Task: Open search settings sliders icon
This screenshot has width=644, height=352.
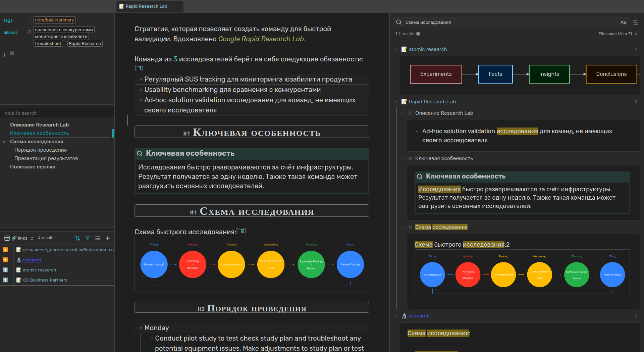Action: pos(635,22)
